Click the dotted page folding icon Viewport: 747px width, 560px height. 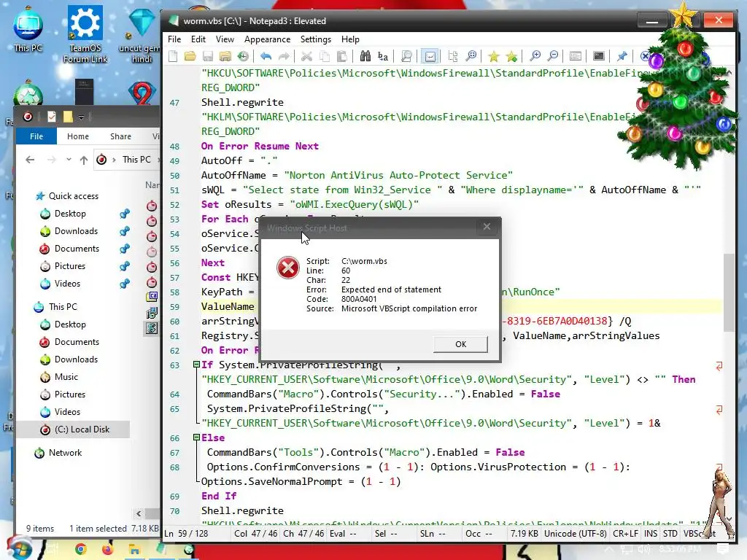pos(453,57)
